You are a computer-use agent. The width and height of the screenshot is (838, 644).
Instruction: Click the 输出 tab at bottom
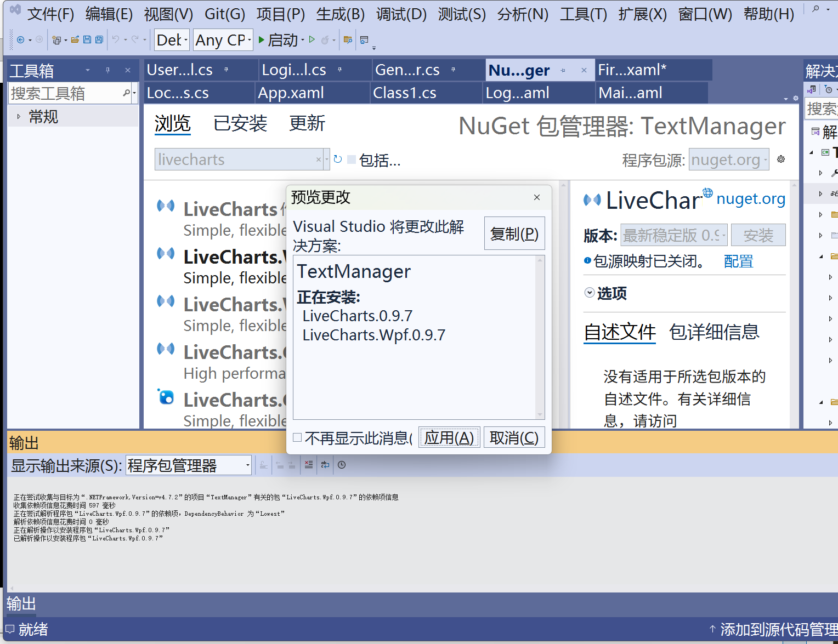[21, 604]
